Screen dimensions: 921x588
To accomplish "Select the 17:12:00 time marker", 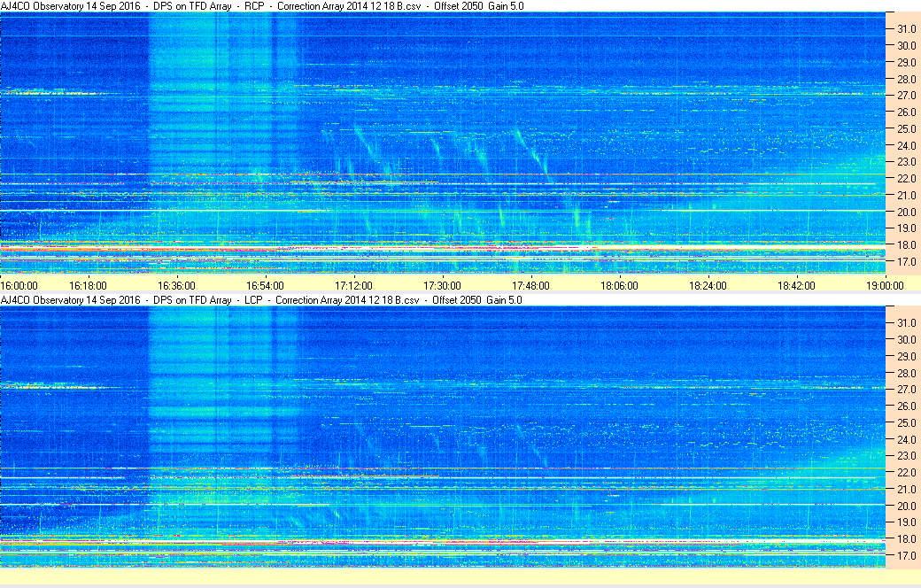I will tap(353, 286).
